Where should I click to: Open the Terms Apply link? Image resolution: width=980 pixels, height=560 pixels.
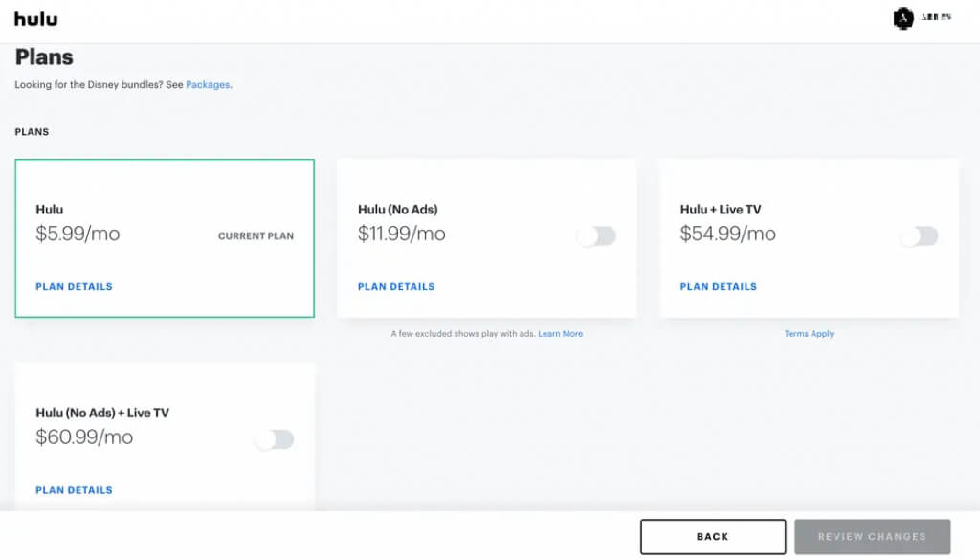(x=809, y=334)
